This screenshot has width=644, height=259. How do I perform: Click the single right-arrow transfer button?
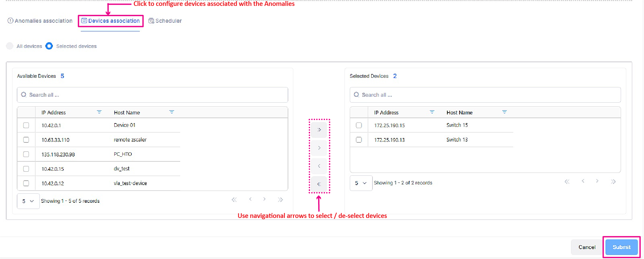[319, 148]
